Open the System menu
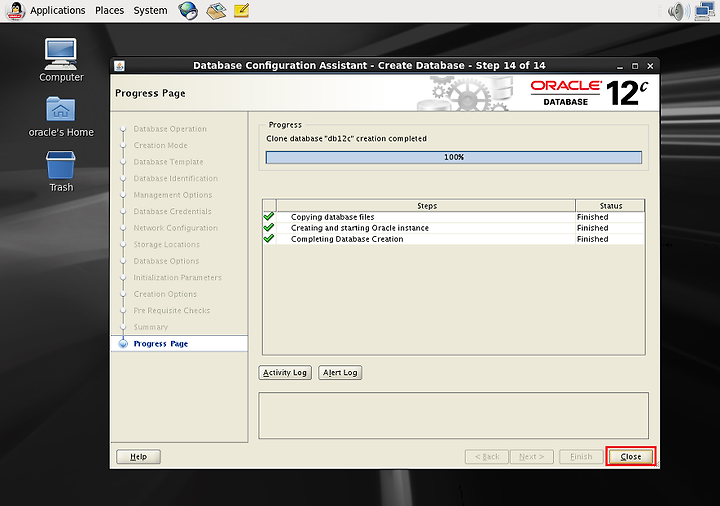The image size is (720, 506). point(150,10)
